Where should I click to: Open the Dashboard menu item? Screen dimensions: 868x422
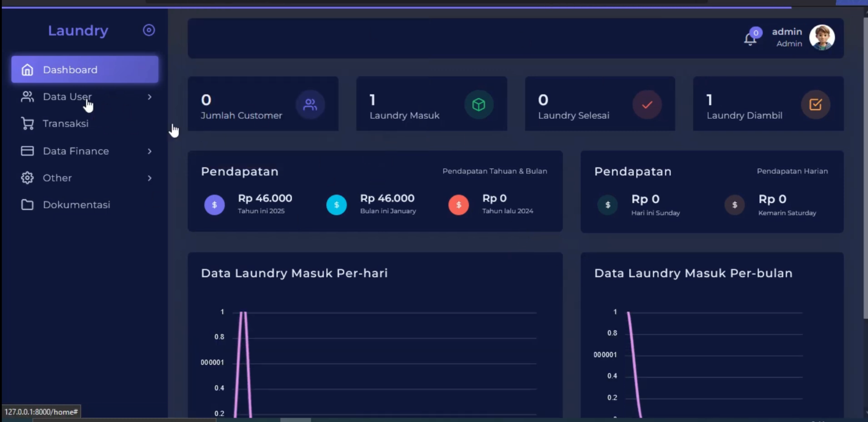click(85, 69)
